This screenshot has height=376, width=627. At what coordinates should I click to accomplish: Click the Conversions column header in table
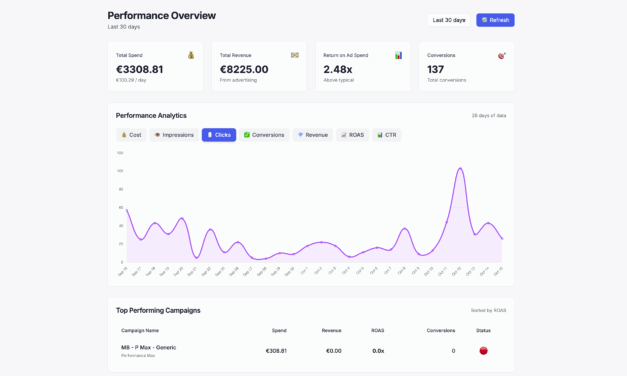click(x=441, y=330)
